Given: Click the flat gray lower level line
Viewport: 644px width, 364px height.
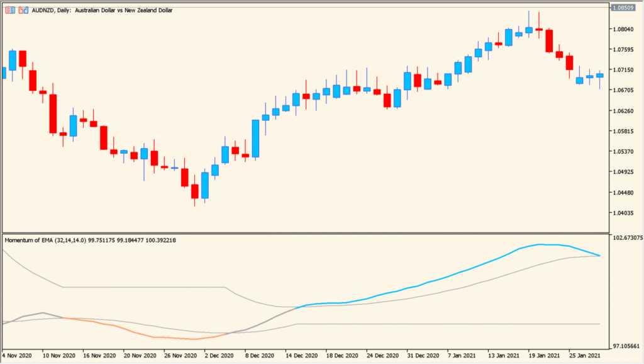Looking at the screenshot, I should (448, 324).
